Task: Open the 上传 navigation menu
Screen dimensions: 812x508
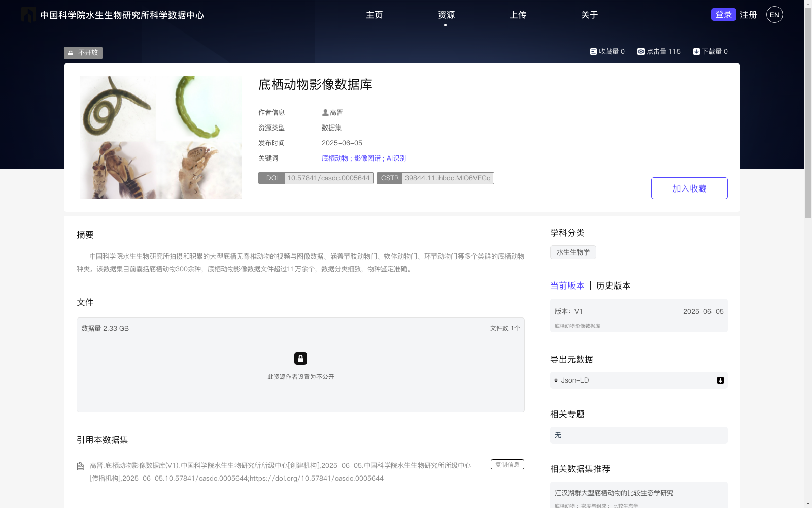Action: 518,15
